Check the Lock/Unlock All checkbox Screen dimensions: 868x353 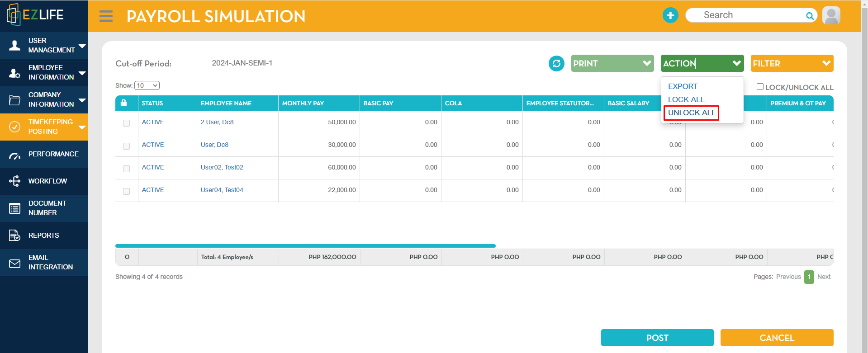pos(760,87)
